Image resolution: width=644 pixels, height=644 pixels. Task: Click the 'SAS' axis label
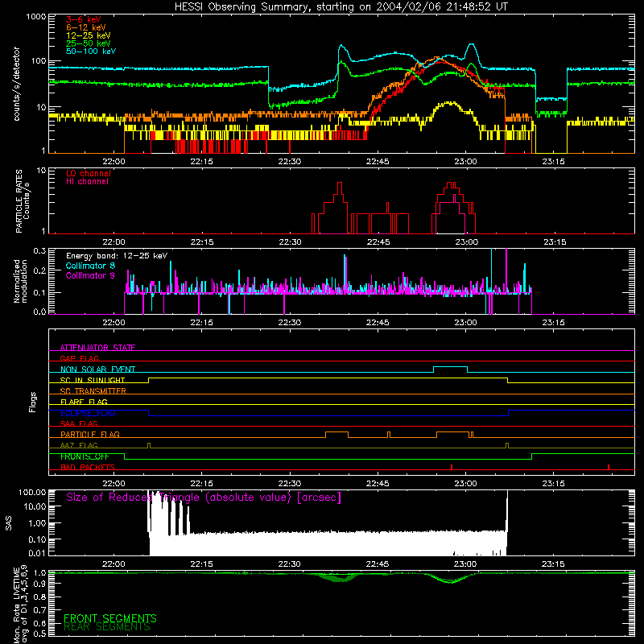[9, 523]
